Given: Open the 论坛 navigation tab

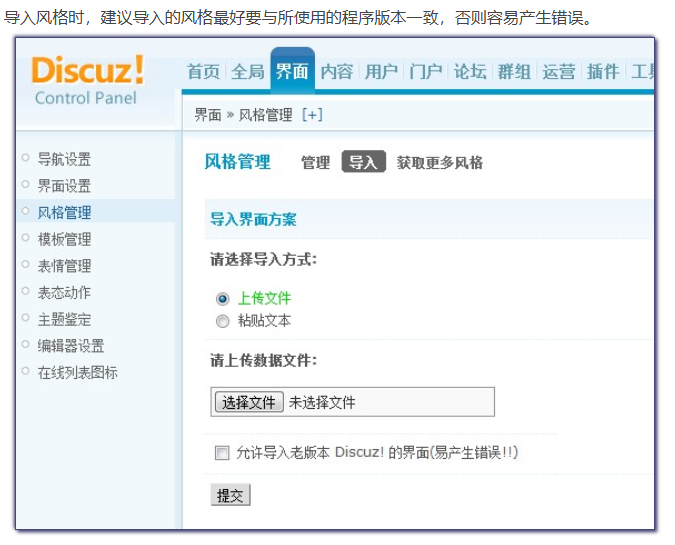Looking at the screenshot, I should point(470,71).
